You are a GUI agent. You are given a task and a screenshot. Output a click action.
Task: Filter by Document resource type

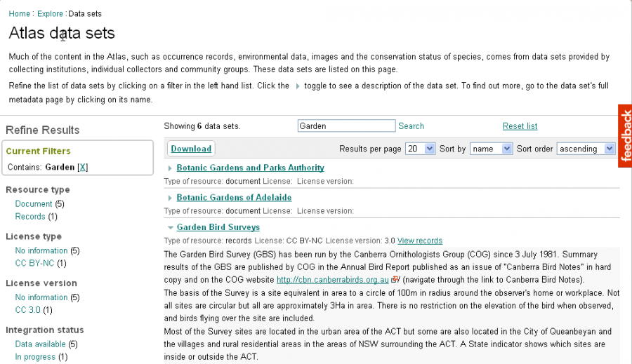click(34, 204)
